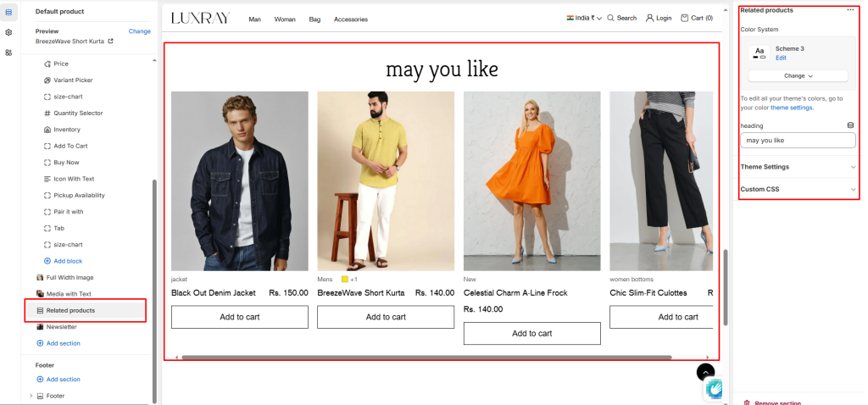Click the Login user icon

[649, 18]
